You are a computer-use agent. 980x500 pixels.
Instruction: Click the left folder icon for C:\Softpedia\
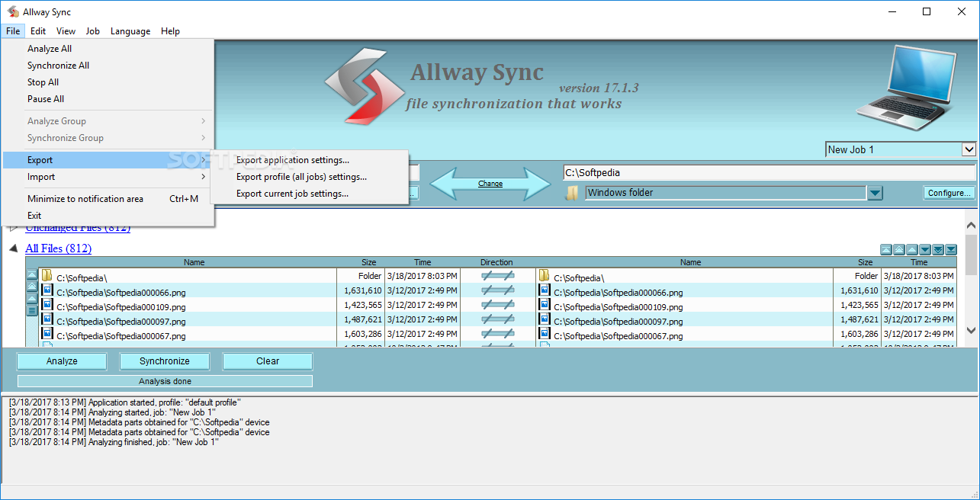pyautogui.click(x=47, y=276)
